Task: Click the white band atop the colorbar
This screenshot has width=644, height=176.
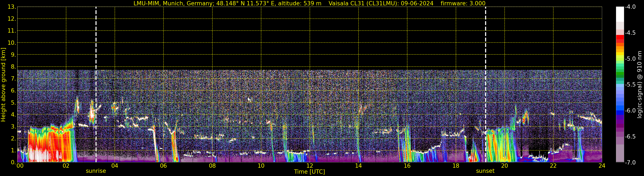Action: click(620, 14)
